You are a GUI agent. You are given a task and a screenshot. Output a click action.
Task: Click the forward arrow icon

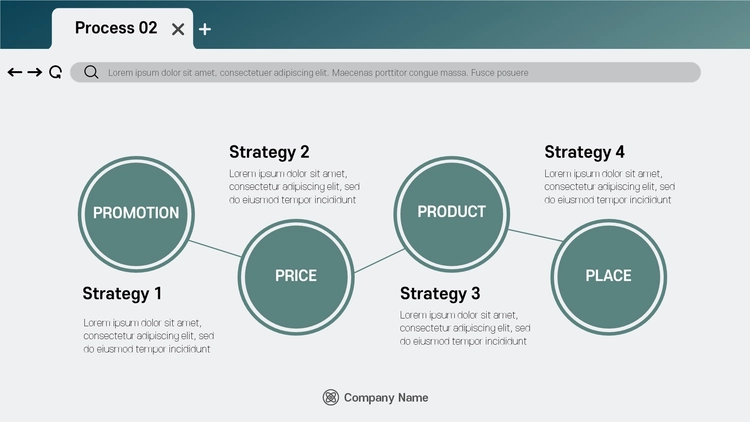(x=34, y=72)
